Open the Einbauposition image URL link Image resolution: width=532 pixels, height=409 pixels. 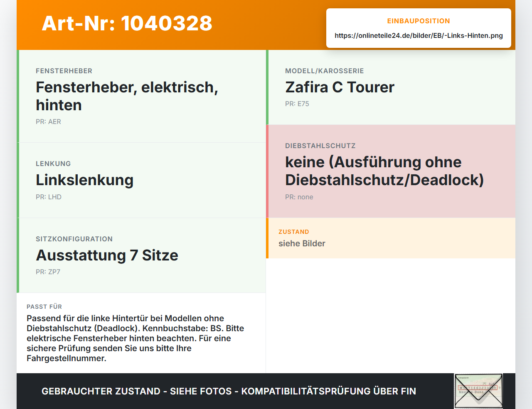point(419,36)
